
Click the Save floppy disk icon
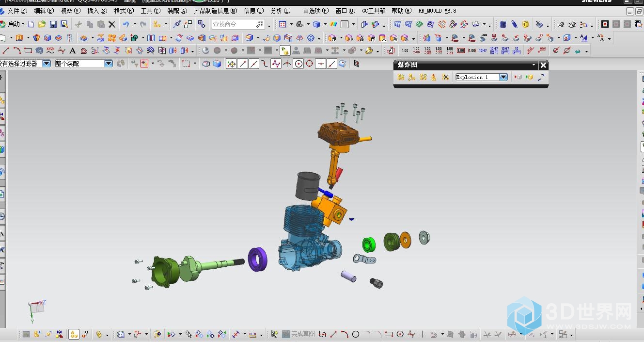(53, 24)
